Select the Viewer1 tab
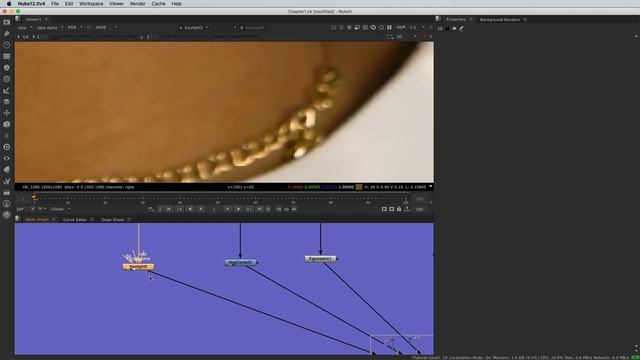The height and width of the screenshot is (360, 640). (x=33, y=19)
